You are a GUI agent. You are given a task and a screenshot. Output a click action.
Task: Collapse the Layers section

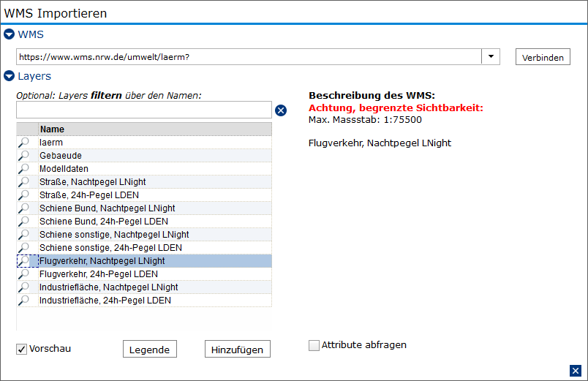9,76
